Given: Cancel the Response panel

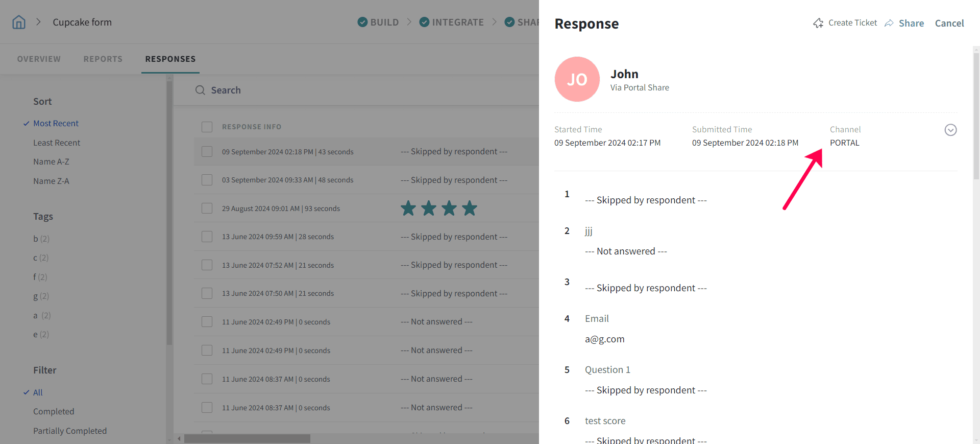Looking at the screenshot, I should click(949, 23).
